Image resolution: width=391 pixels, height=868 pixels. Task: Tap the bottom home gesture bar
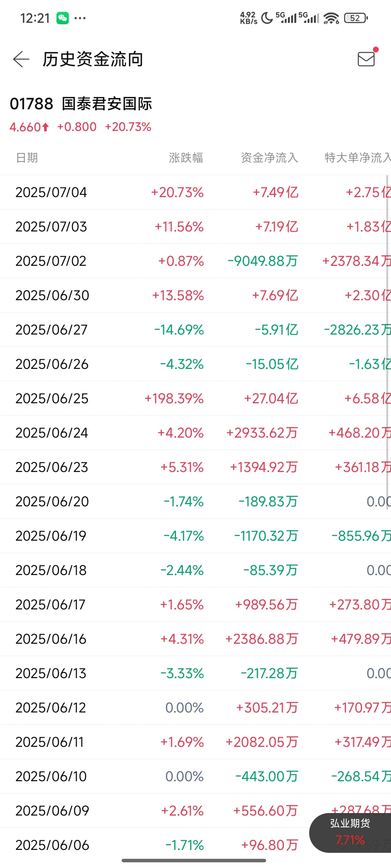[x=194, y=860]
